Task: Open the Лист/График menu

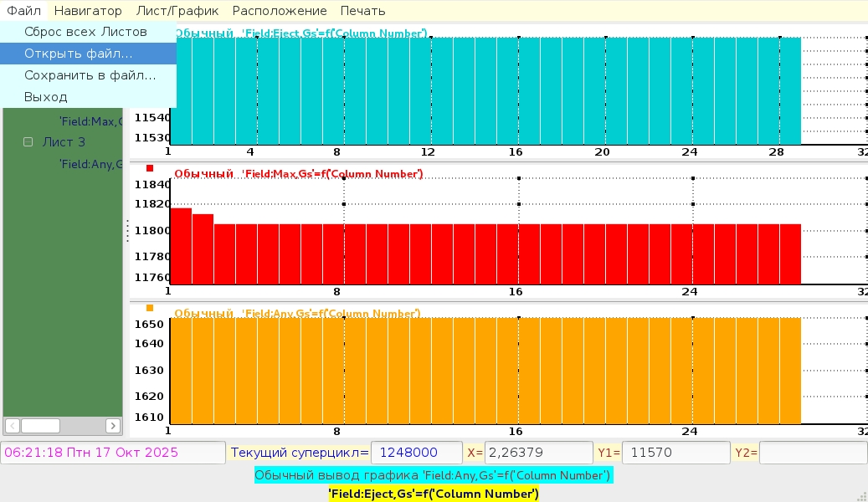Action: click(x=177, y=11)
